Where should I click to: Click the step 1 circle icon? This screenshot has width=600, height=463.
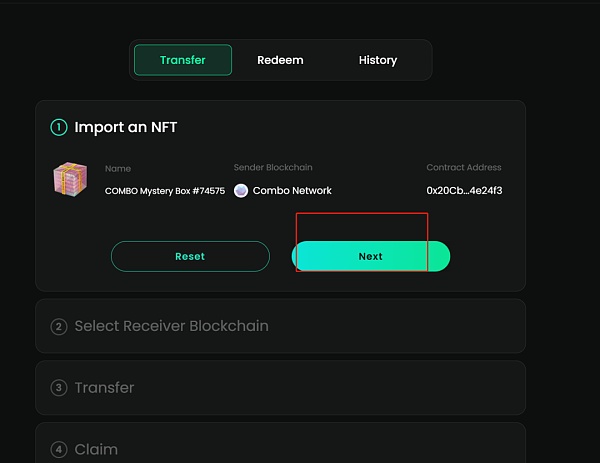(x=58, y=127)
